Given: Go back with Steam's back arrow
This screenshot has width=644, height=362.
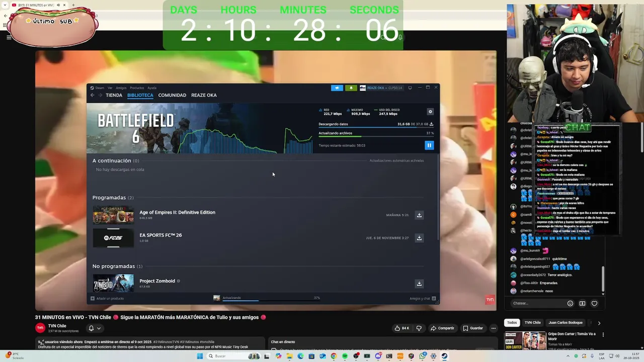Looking at the screenshot, I should point(92,95).
